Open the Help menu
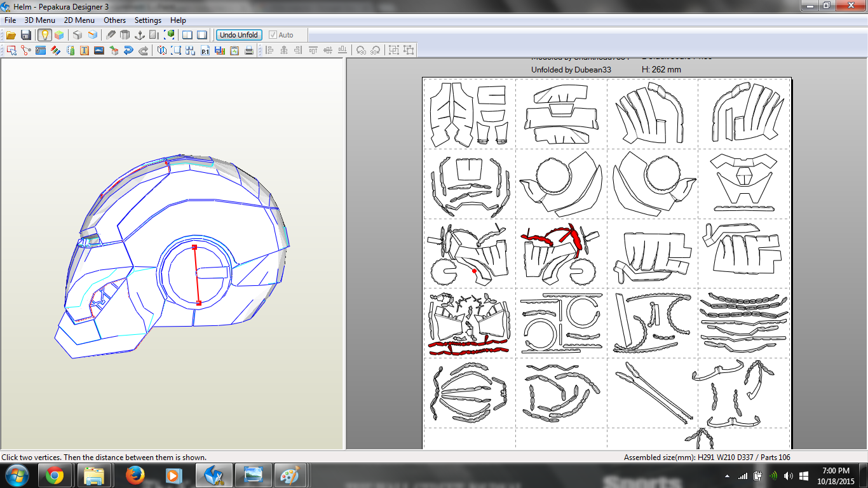This screenshot has height=488, width=868. 178,20
